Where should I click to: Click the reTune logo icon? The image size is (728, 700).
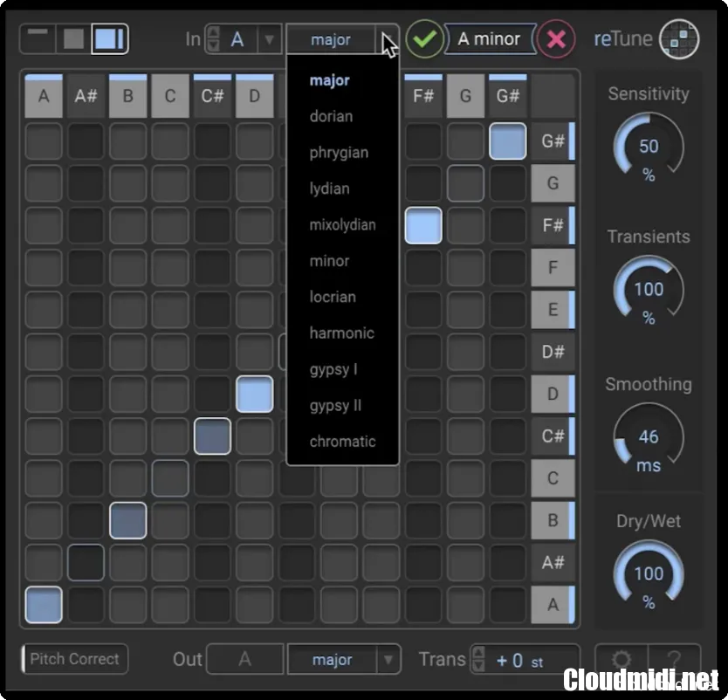click(679, 38)
